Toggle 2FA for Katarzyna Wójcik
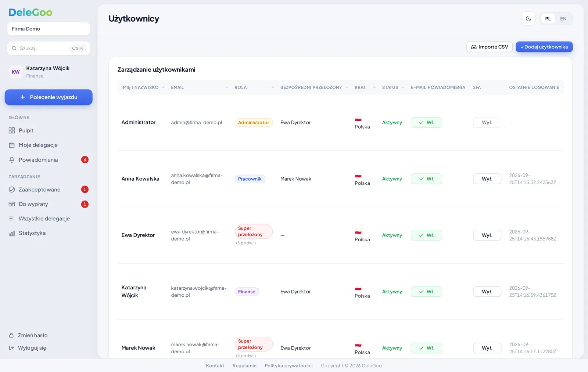This screenshot has width=588, height=372. pyautogui.click(x=487, y=292)
